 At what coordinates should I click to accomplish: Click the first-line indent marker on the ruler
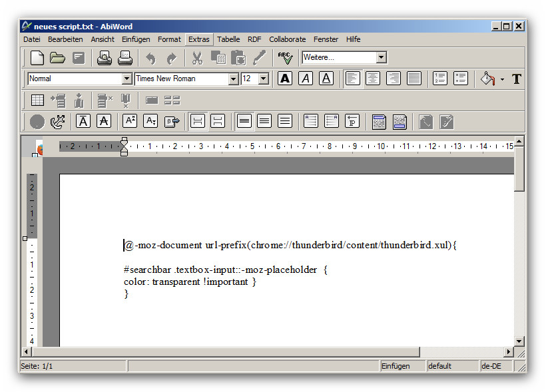(124, 140)
